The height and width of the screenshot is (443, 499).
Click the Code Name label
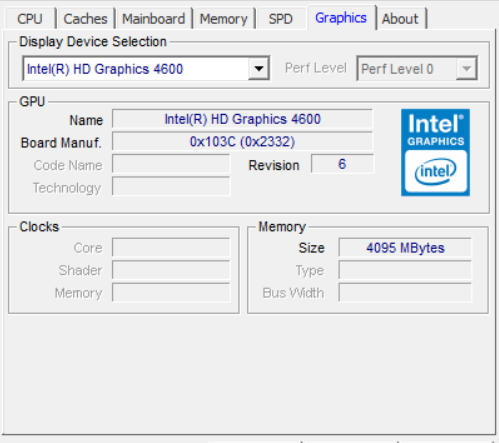pos(68,165)
